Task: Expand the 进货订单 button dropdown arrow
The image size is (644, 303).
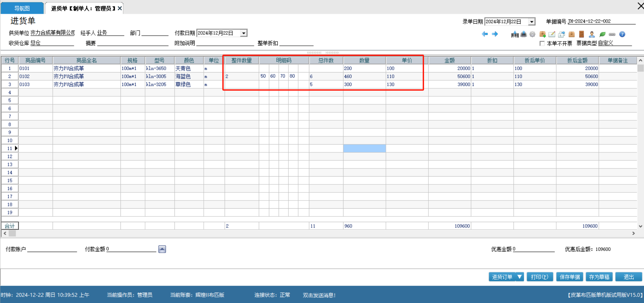Action: [520, 277]
